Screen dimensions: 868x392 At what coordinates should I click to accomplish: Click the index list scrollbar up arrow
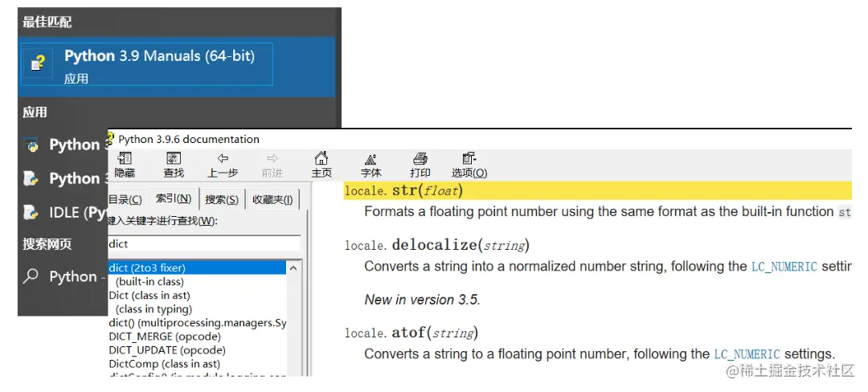pyautogui.click(x=293, y=267)
